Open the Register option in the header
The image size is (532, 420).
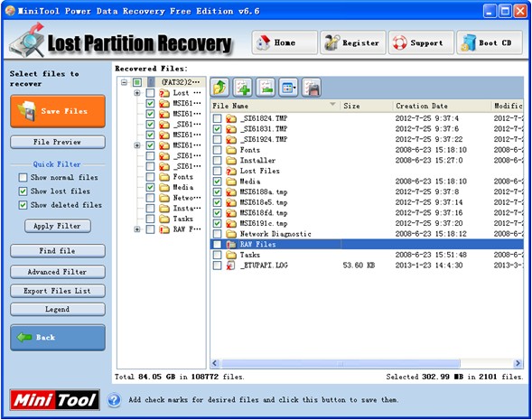click(x=353, y=42)
